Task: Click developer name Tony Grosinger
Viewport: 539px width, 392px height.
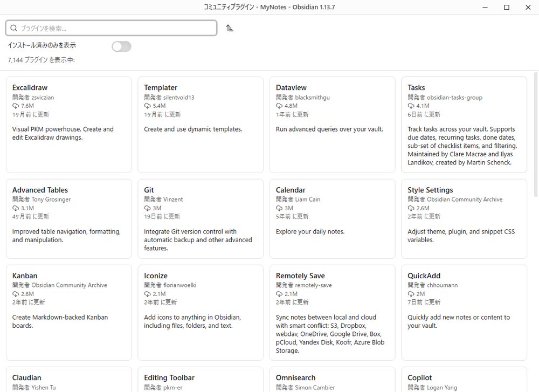Action: (51, 200)
